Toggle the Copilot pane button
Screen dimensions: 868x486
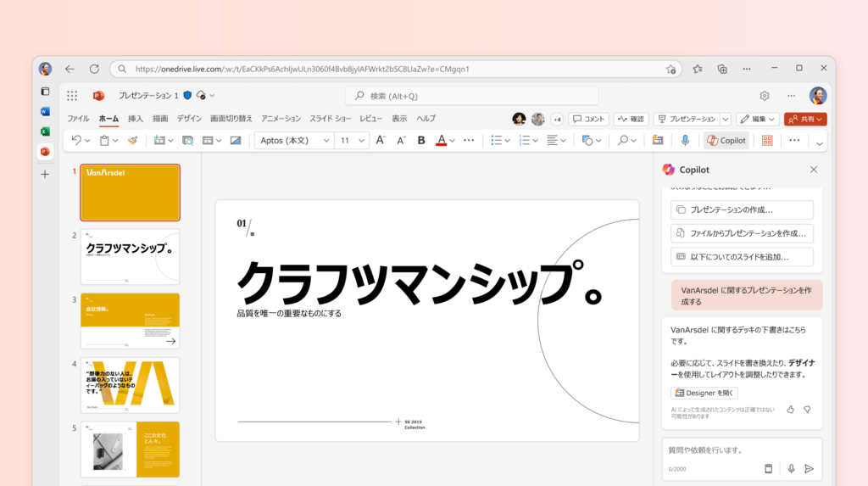coord(726,141)
